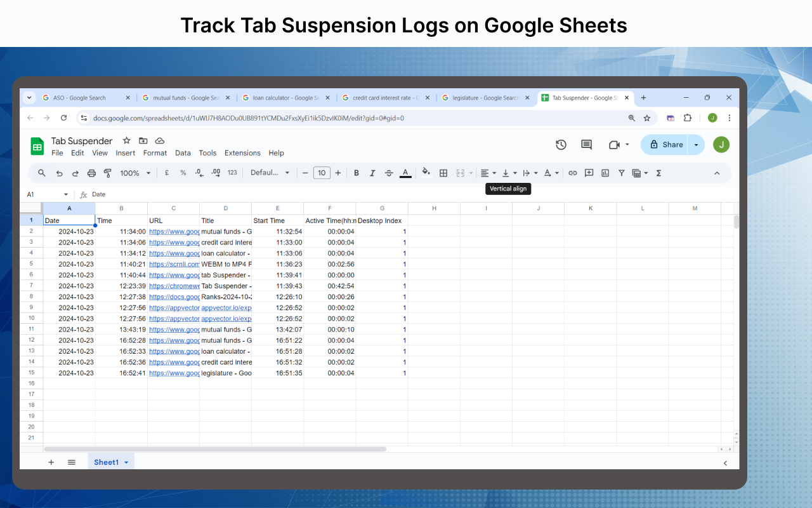The height and width of the screenshot is (508, 812).
Task: Insert a link
Action: click(572, 173)
